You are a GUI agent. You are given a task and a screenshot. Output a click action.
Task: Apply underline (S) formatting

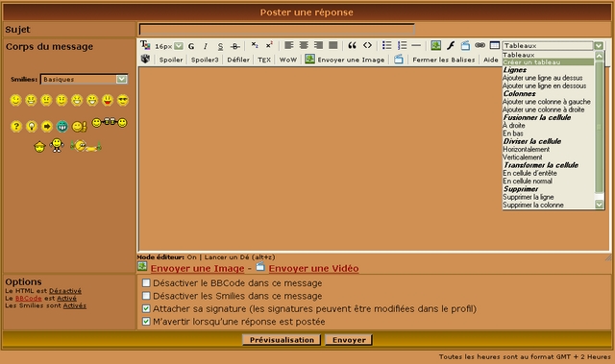[x=220, y=46]
